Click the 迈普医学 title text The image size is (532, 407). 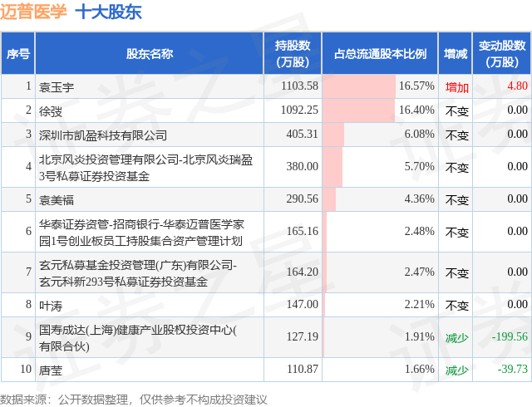33,11
